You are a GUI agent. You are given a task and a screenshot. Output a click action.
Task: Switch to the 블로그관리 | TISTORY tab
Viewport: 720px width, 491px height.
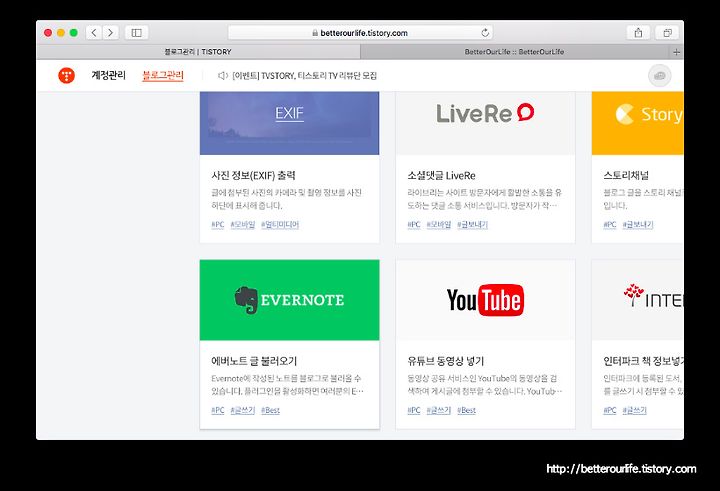[x=198, y=52]
